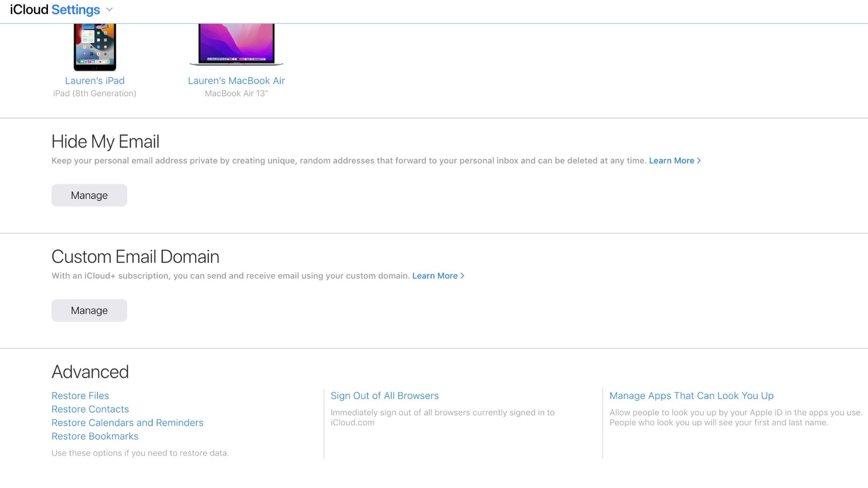Open Learn More for Custom Email Domain
This screenshot has height=488, width=868.
(x=438, y=276)
